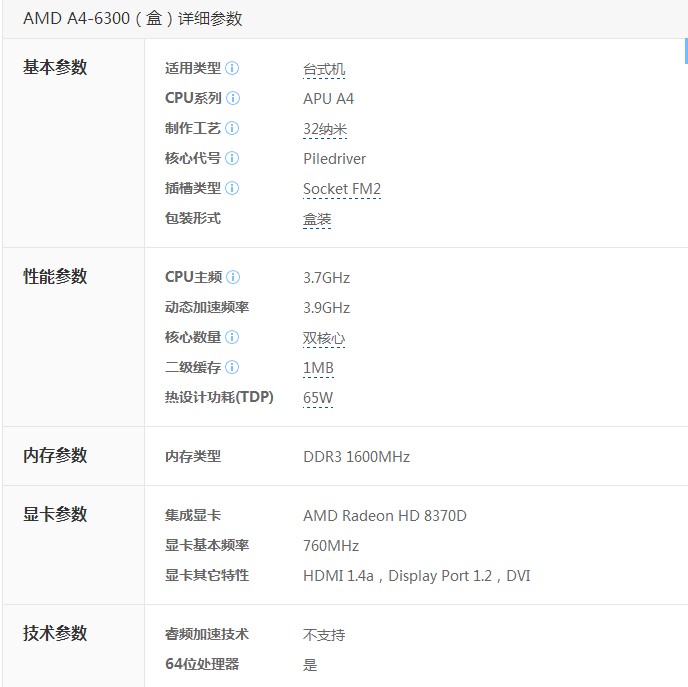
Task: Click info icon beside 插槽类型
Action: (x=232, y=188)
